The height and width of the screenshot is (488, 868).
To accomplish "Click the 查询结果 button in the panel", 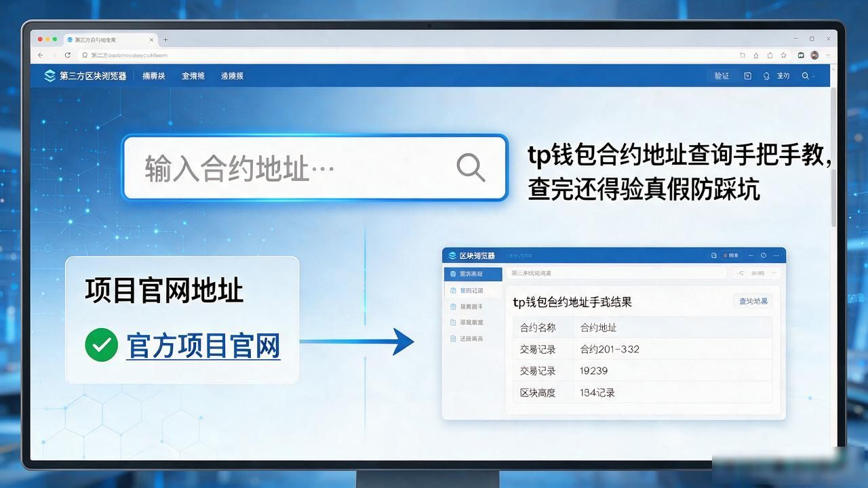I will click(x=753, y=301).
